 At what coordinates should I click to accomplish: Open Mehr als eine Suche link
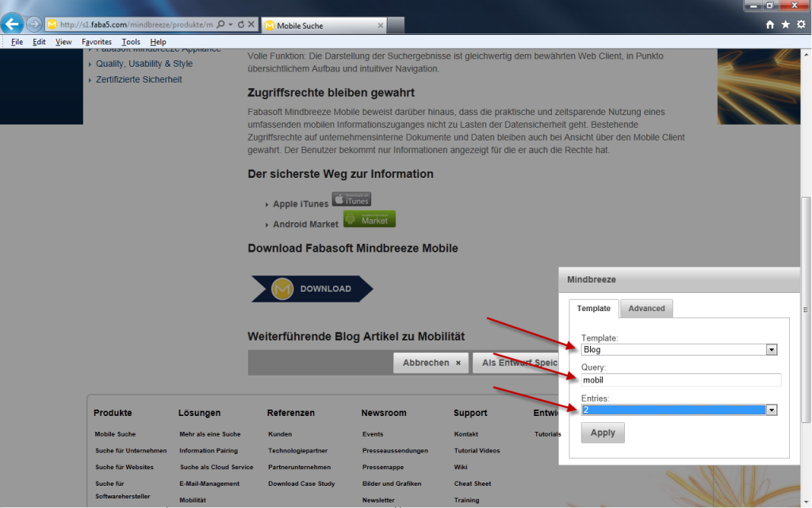point(209,434)
